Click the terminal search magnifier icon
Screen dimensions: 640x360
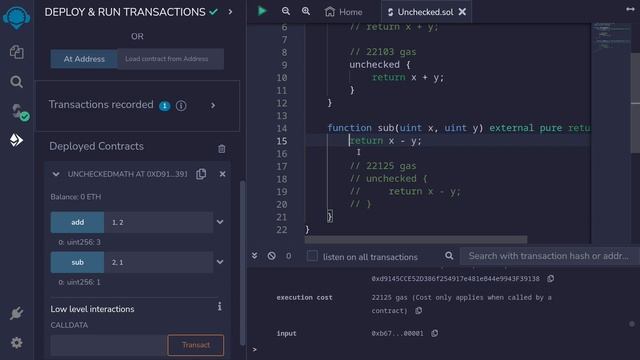(x=449, y=256)
